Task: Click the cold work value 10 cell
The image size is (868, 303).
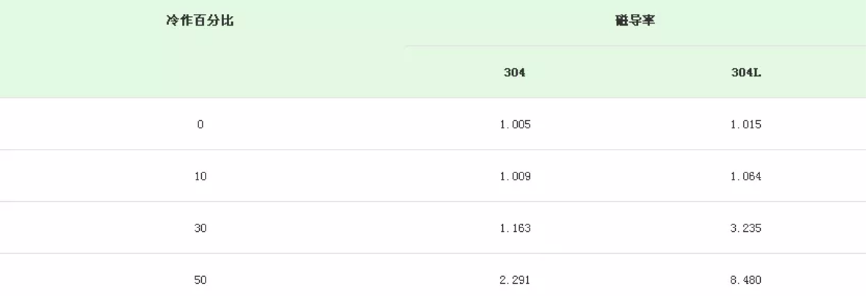Action: (200, 177)
